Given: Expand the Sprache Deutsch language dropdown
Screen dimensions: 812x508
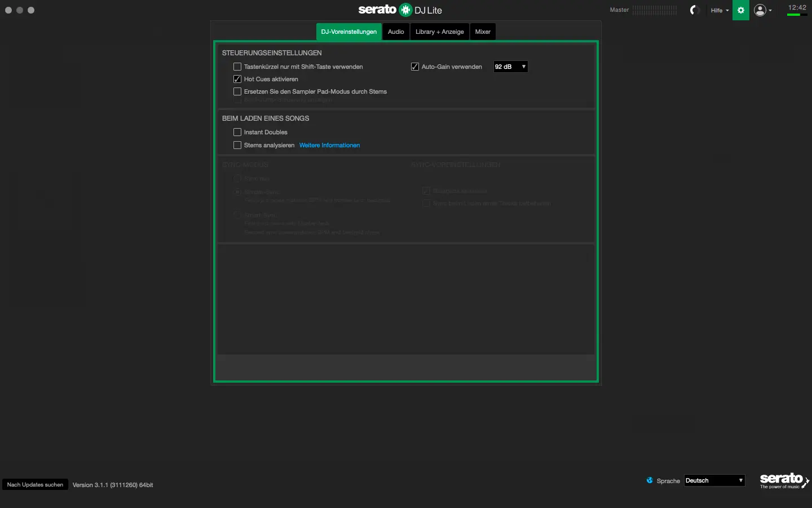Looking at the screenshot, I should [714, 480].
